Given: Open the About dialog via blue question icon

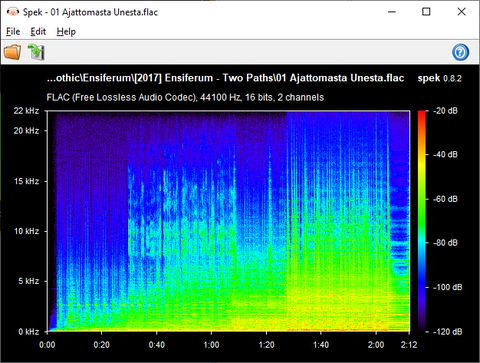Looking at the screenshot, I should point(460,52).
